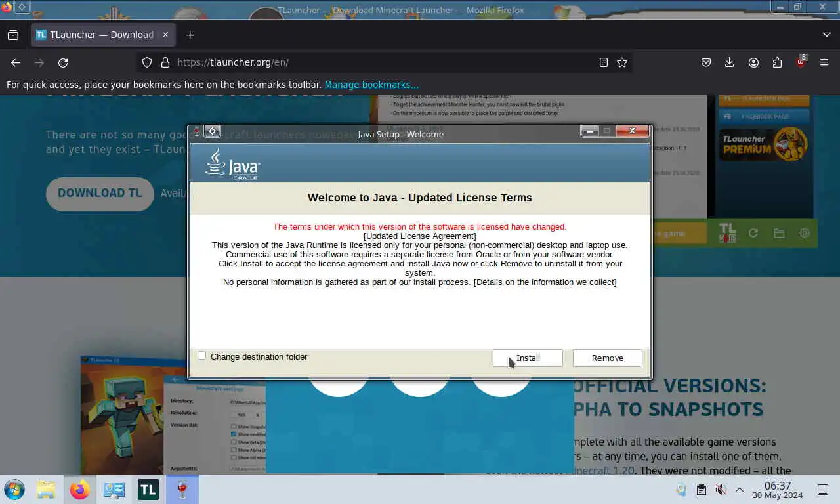Select the TLauncher browser tab
Screen dimensions: 840x504
tap(102, 35)
